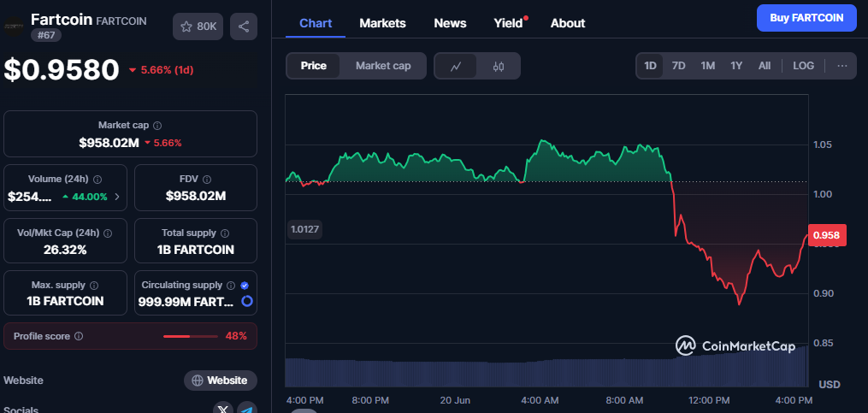Click info icon beside Vol/Mkt Cap (24h)
Viewport: 868px width, 413px height.
108,233
